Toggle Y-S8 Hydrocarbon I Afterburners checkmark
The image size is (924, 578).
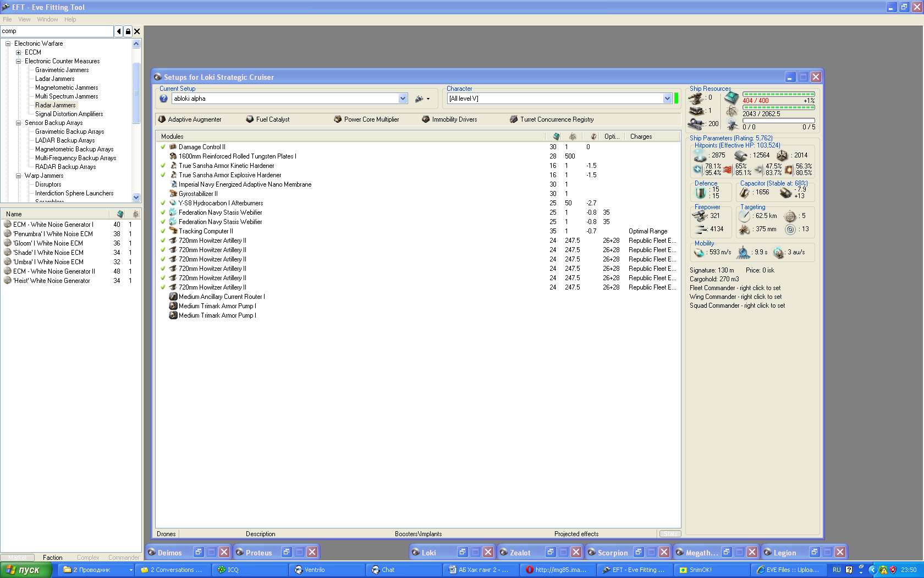(163, 203)
